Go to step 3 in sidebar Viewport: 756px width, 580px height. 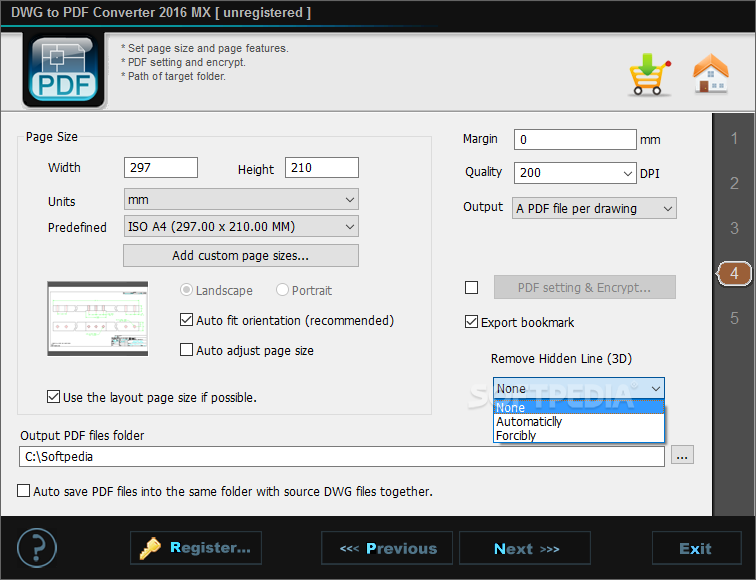point(734,228)
